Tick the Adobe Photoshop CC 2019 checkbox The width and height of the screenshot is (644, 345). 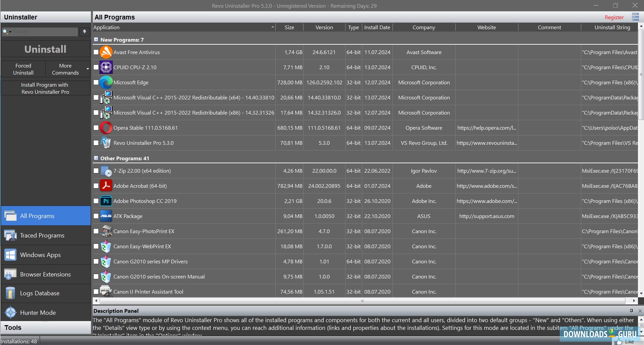96,201
